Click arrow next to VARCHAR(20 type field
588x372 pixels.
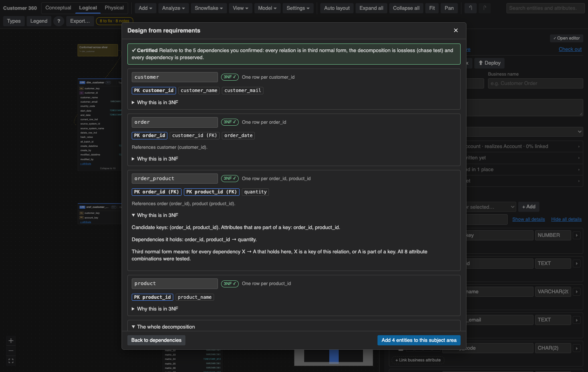pos(577,292)
